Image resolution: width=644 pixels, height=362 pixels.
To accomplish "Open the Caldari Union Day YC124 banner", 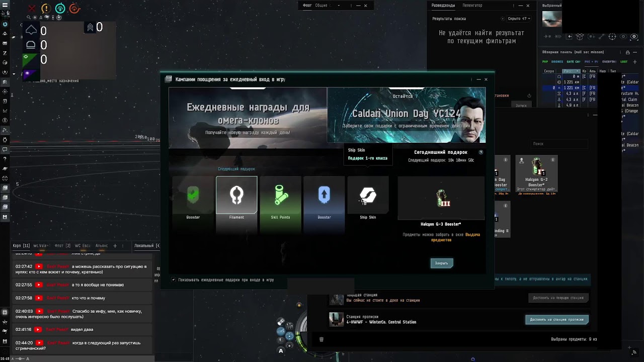I will (x=407, y=115).
